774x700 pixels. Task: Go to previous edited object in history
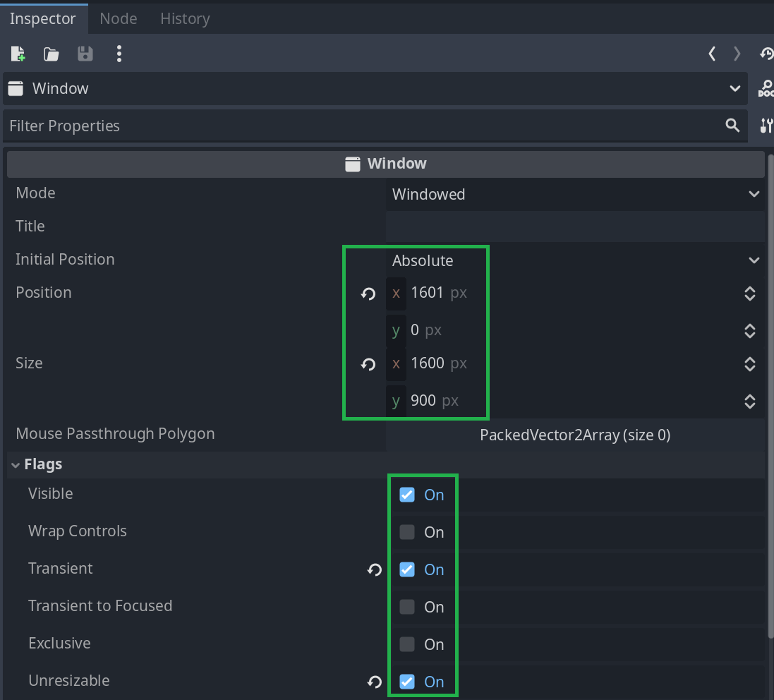point(712,54)
